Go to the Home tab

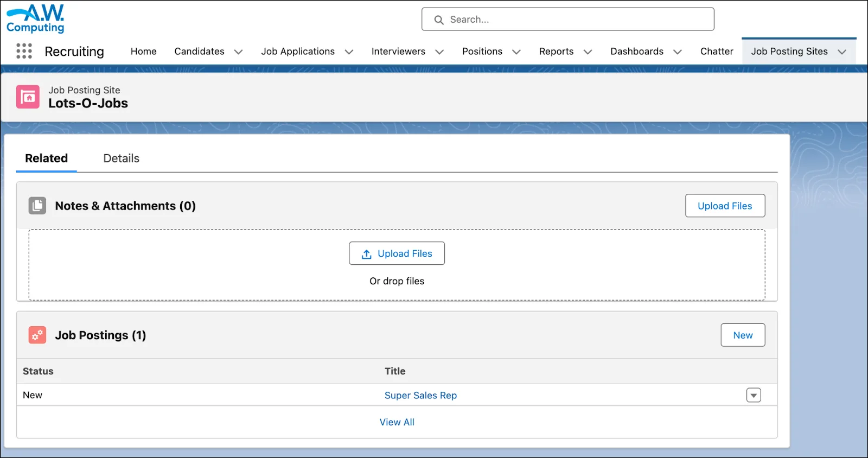(144, 51)
